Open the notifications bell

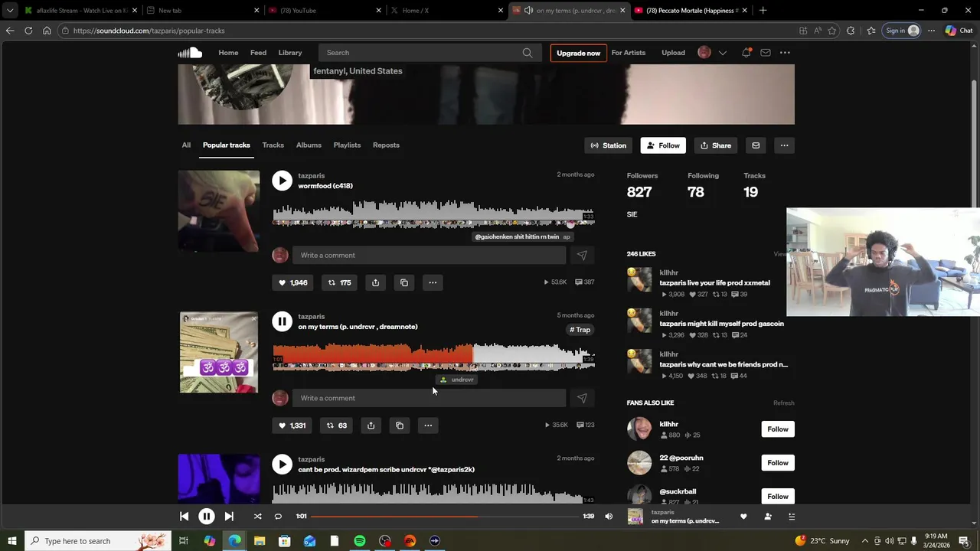pyautogui.click(x=746, y=53)
